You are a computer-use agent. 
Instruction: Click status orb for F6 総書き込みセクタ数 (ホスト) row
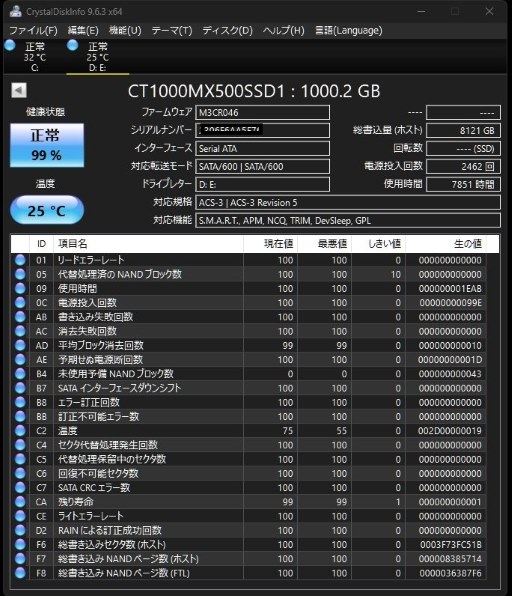[x=20, y=545]
